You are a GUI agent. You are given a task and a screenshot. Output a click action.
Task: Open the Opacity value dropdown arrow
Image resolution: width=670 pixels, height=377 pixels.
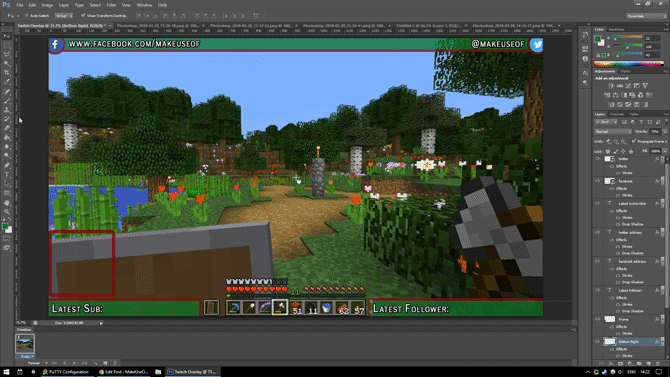point(664,132)
